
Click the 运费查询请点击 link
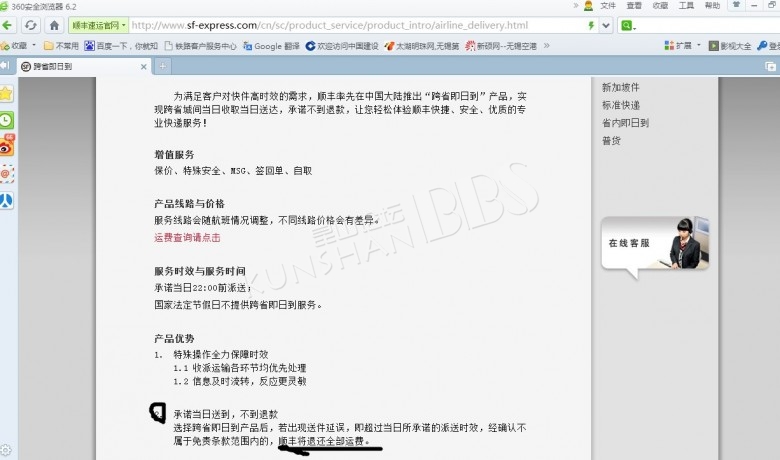(x=188, y=238)
